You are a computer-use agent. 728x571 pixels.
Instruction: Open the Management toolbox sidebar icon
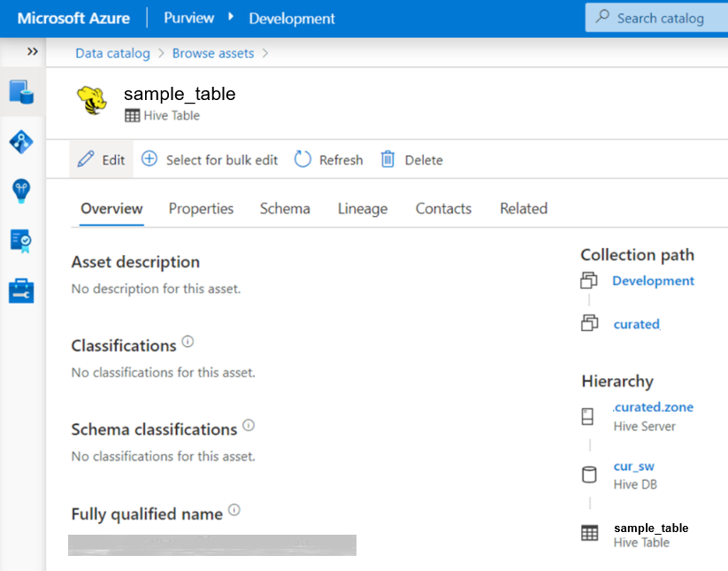coord(21,291)
